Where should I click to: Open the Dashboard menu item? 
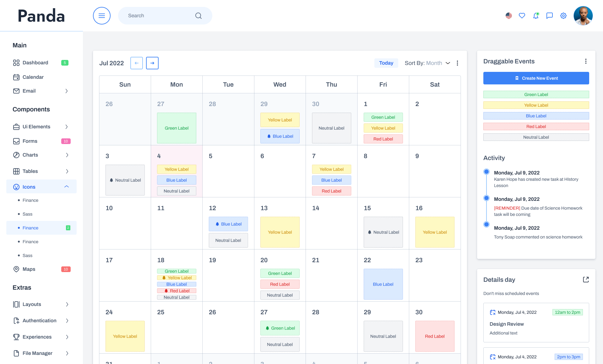[x=35, y=63]
